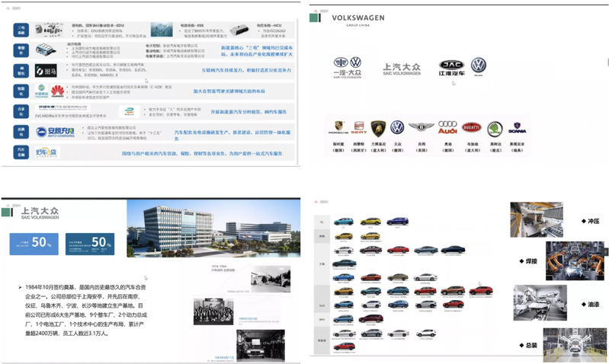Click the Scania logo

coord(517,128)
